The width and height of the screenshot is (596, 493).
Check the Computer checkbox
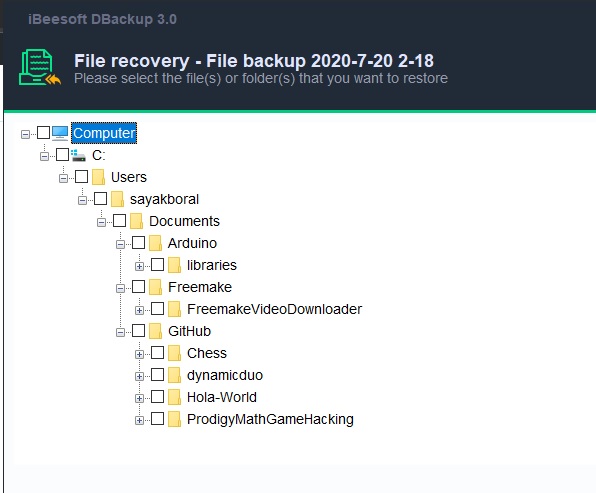click(43, 133)
